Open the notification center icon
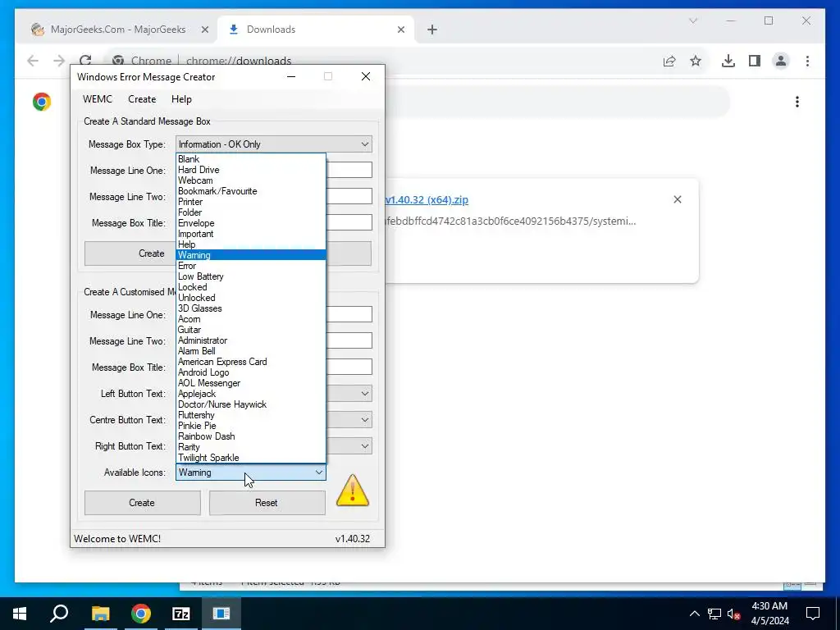This screenshot has height=630, width=840. click(x=813, y=614)
